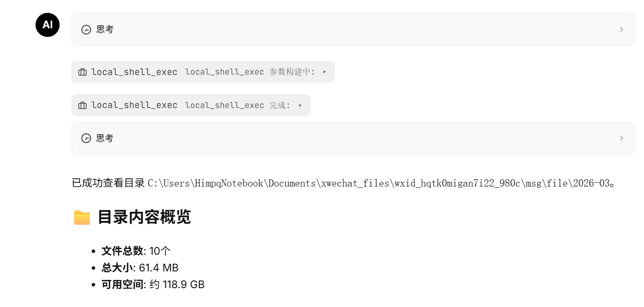Click the 目录内容概览 heading
This screenshot has height=307, width=644.
pos(144,217)
